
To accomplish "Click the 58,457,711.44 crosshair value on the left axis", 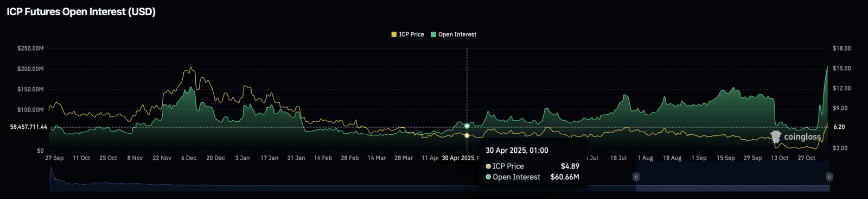I will click(x=29, y=127).
